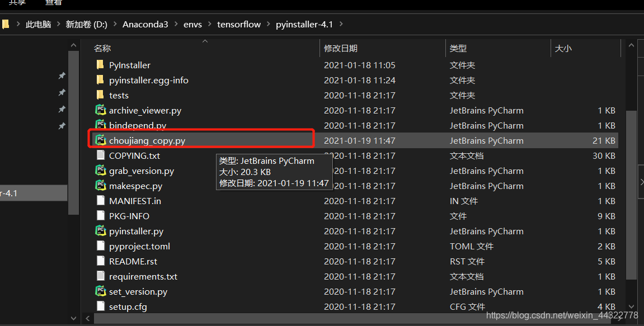Click choujiang_copy.py PyCharm file icon
Screen dimensions: 644x326
coord(101,140)
